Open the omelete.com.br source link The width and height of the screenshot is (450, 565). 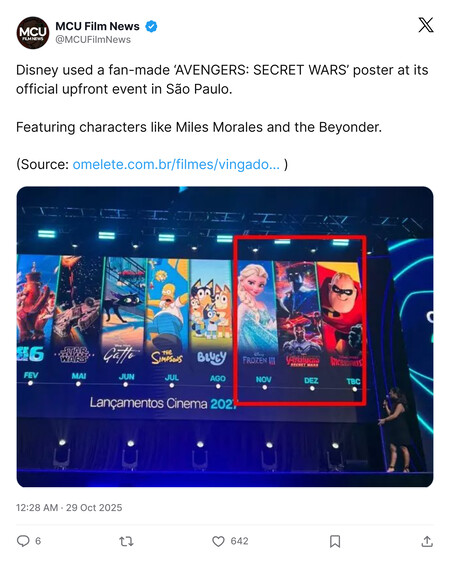(176, 164)
